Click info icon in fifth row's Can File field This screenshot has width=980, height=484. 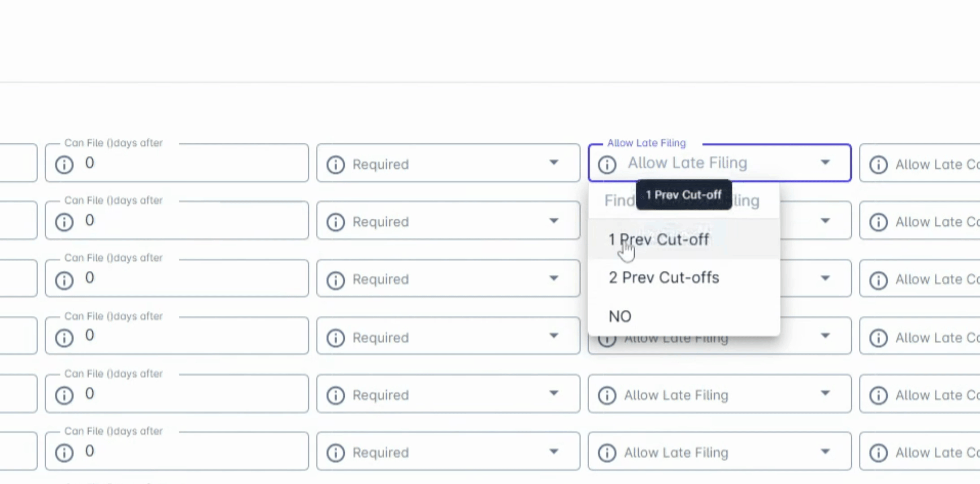(64, 395)
